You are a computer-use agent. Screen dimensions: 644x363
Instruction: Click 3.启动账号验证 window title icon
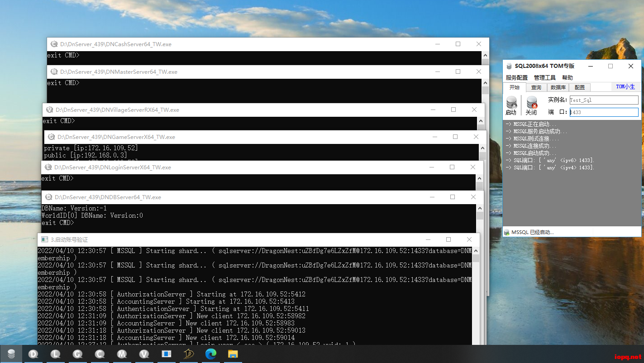click(x=45, y=239)
